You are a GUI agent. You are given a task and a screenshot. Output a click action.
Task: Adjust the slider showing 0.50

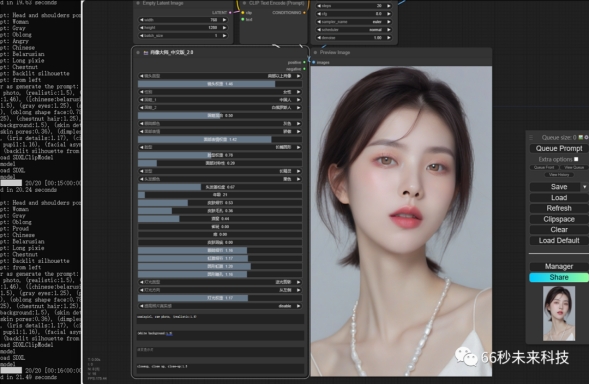pos(220,116)
